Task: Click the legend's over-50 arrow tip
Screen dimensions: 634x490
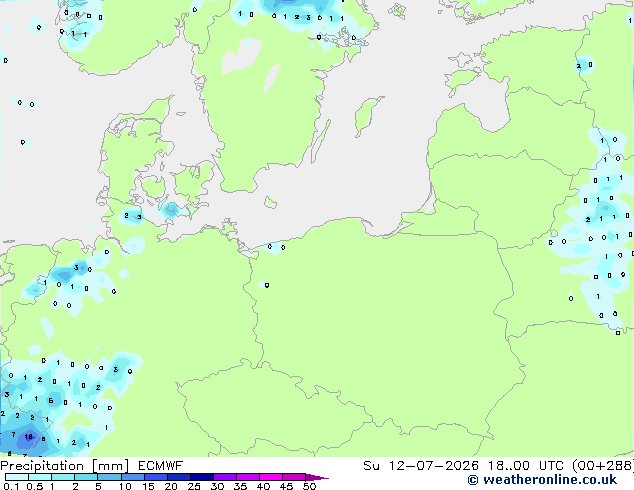Action: (x=317, y=477)
